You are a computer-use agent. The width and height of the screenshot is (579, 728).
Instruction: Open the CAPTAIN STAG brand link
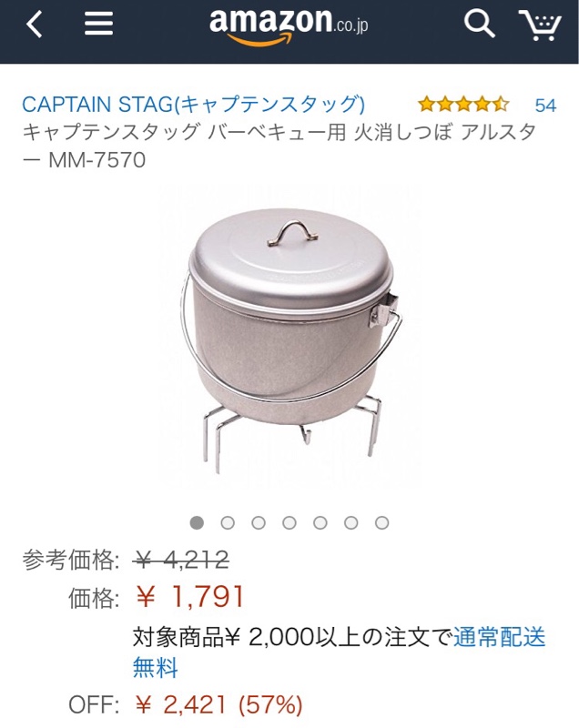pos(194,105)
